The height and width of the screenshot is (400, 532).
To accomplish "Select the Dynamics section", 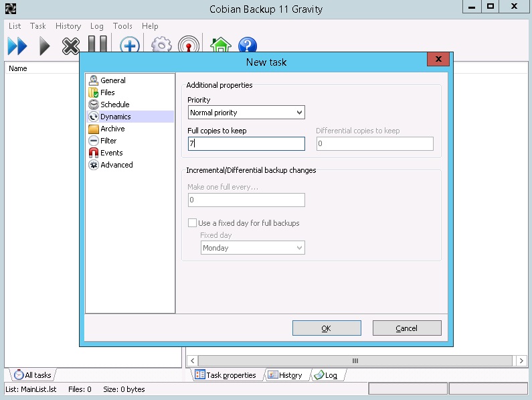I will 130,117.
